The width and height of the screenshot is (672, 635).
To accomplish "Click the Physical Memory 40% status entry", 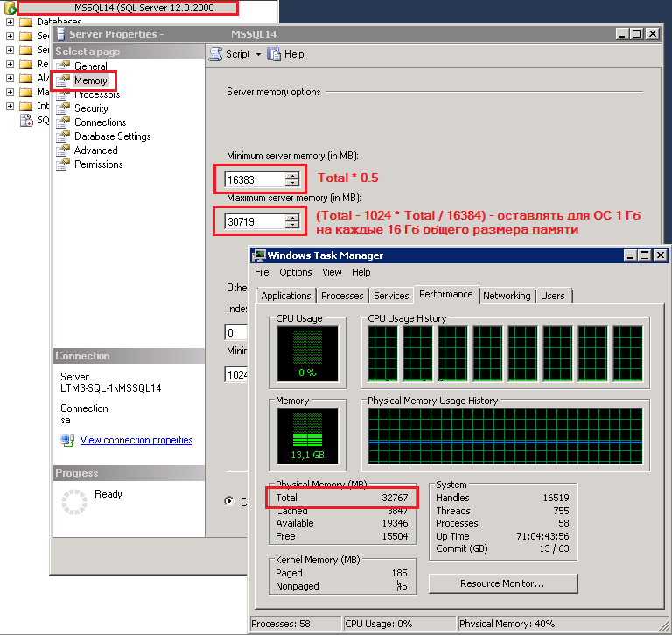I will tap(507, 624).
